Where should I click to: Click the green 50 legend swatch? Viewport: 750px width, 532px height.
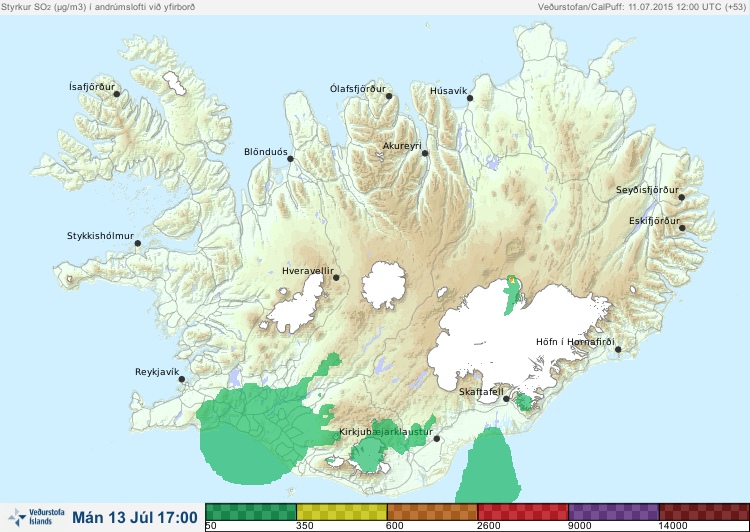(251, 512)
